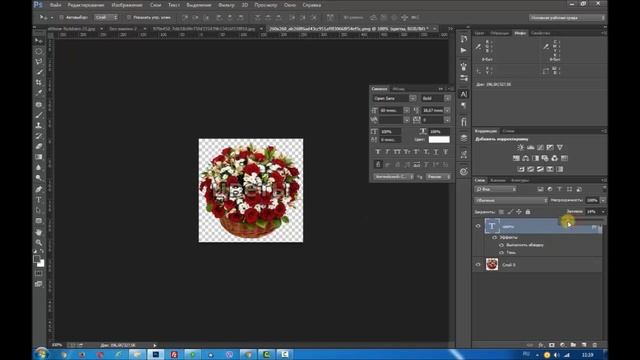Open the Bold font style dropdown
Viewport: 640px width, 360px height.
447,98
